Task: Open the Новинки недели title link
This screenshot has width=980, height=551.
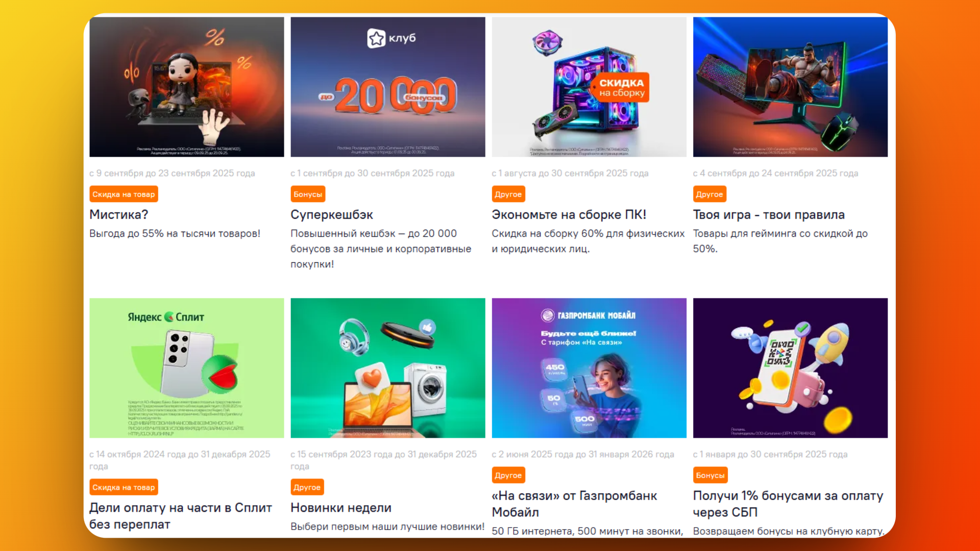Action: click(x=341, y=508)
